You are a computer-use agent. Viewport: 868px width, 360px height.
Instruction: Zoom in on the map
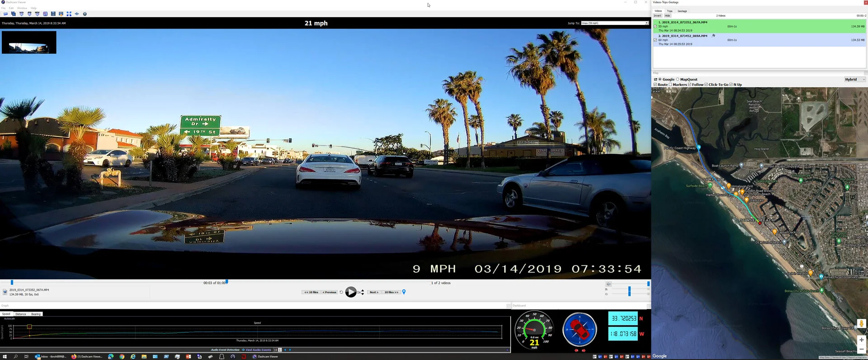click(861, 340)
